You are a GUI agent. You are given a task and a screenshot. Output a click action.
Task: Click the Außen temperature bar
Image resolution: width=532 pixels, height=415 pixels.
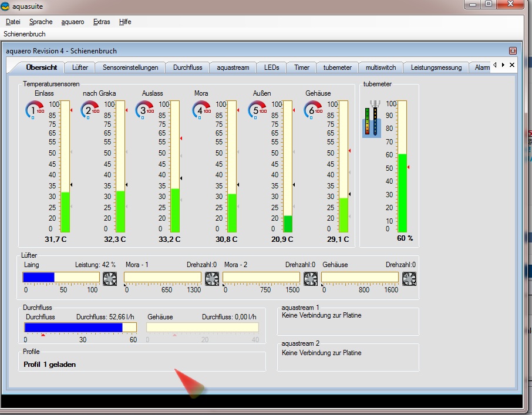[x=288, y=166]
